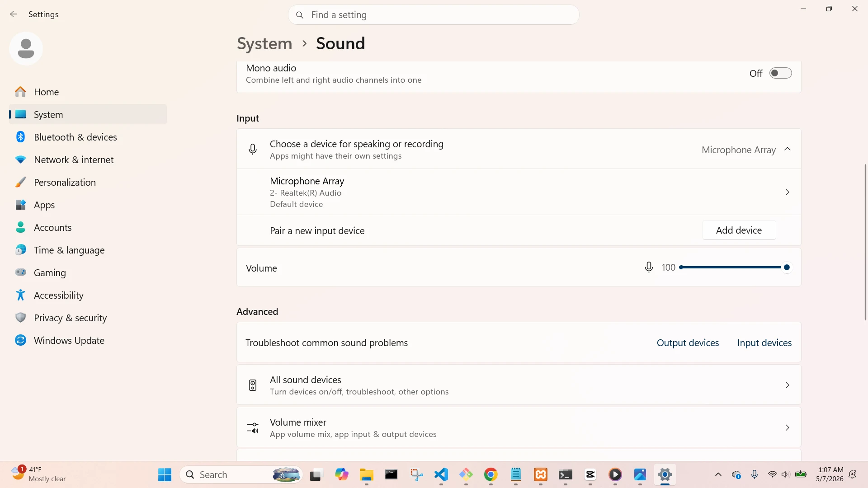Screen dimensions: 868x488
Task: Click the Add device button
Action: pos(739,230)
